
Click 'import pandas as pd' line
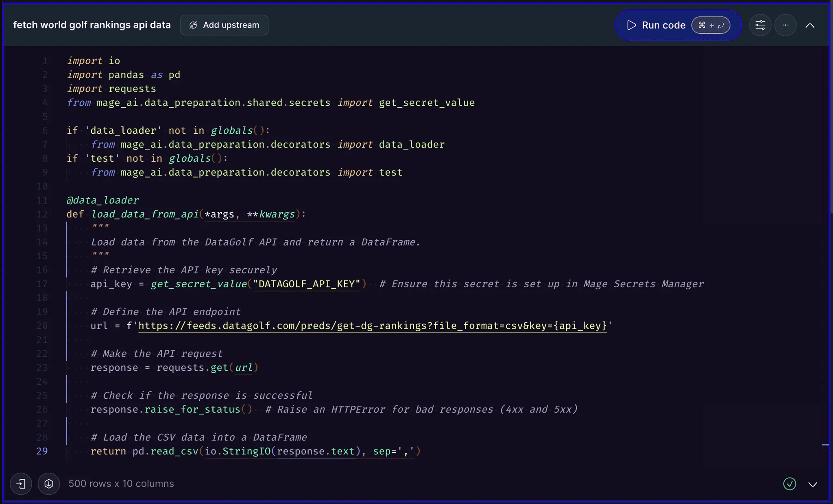pos(124,75)
